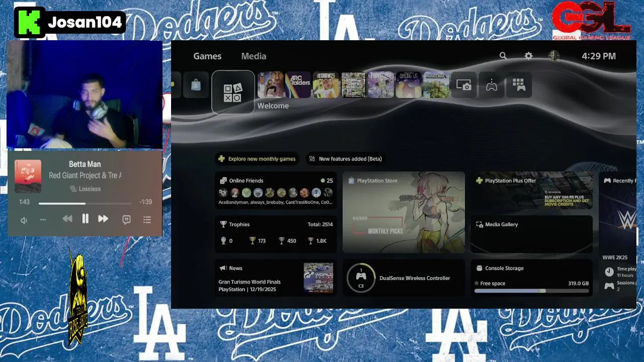Launch the Among Us game tile
The image size is (644, 362).
point(409,85)
